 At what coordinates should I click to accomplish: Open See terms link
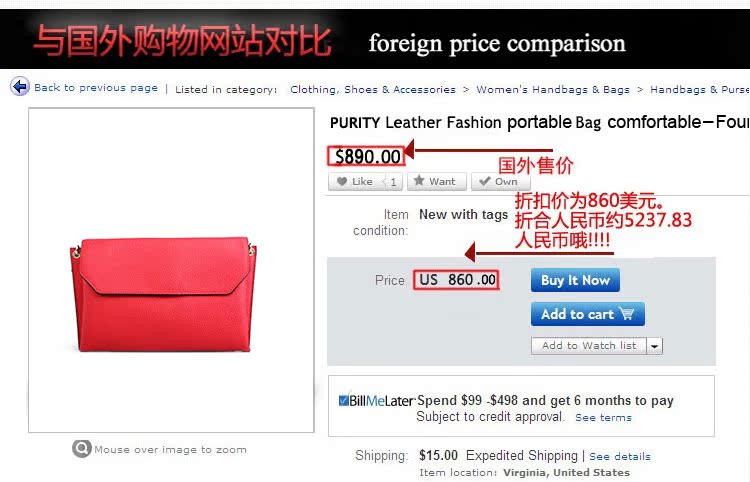tap(603, 417)
